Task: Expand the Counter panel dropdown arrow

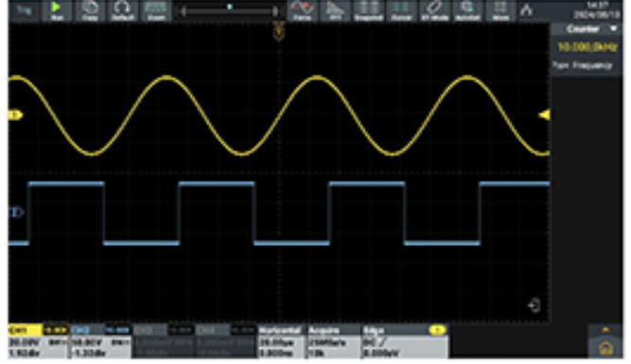Action: click(x=614, y=28)
